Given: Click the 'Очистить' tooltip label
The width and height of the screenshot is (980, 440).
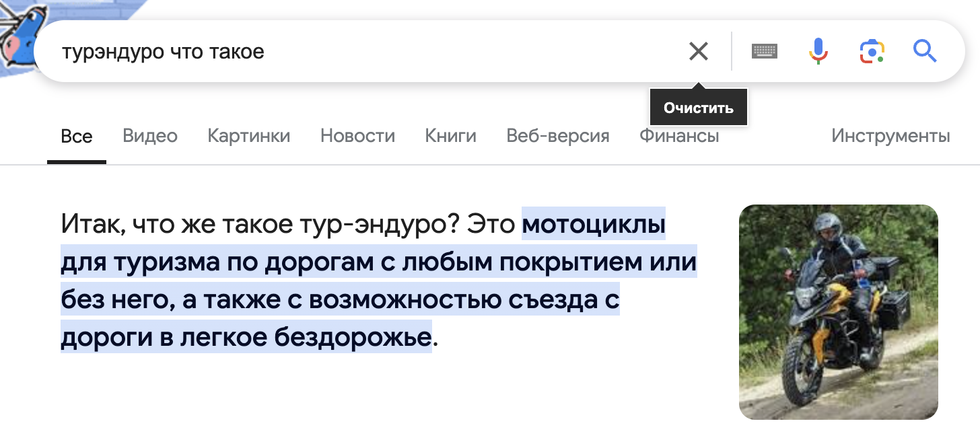Looking at the screenshot, I should (x=699, y=108).
